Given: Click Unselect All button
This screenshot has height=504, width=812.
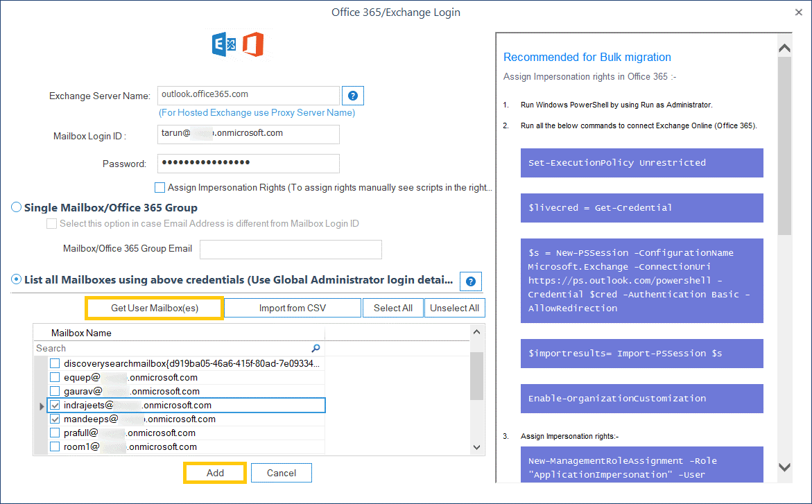Looking at the screenshot, I should coord(455,309).
